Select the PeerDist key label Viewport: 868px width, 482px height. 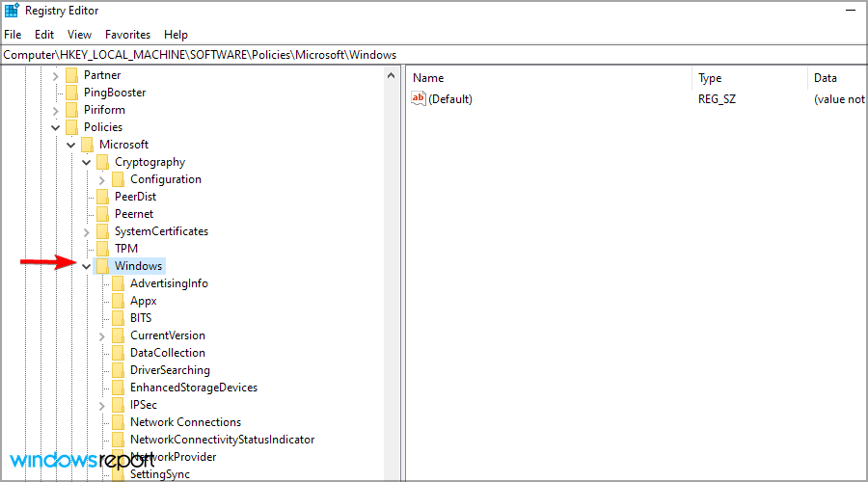point(136,197)
